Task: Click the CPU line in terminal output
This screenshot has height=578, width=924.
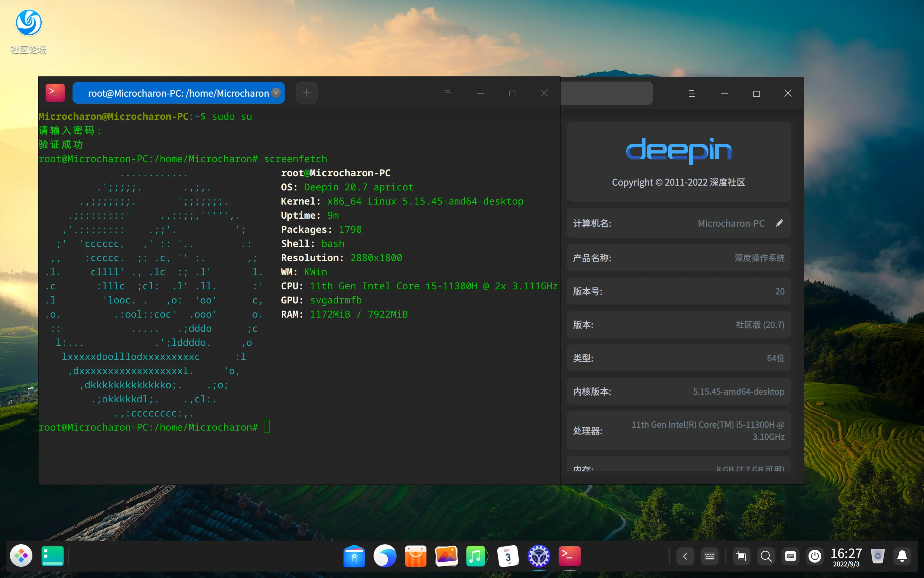Action: click(x=419, y=286)
